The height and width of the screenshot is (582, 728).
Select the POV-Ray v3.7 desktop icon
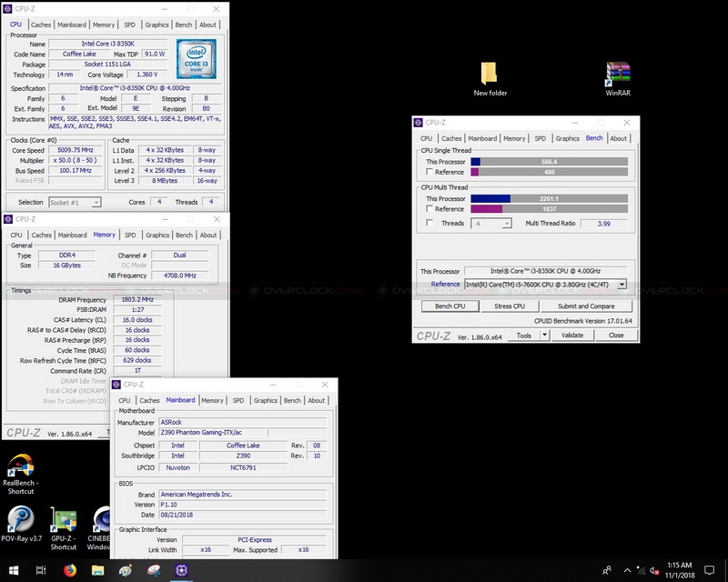21,524
